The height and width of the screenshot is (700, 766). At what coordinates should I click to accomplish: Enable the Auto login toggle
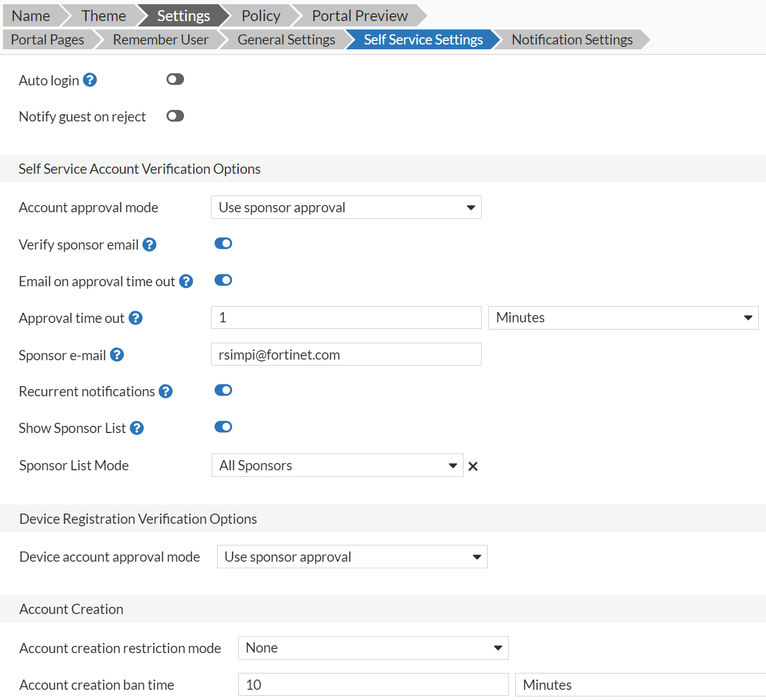175,79
